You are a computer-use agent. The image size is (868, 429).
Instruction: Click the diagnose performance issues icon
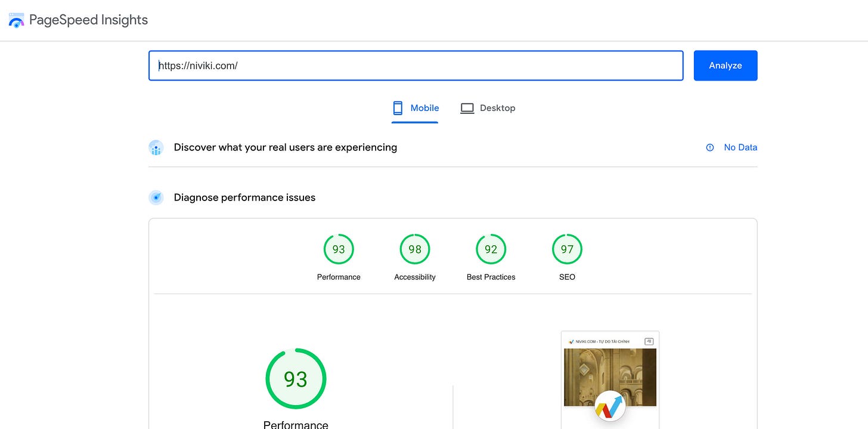click(x=156, y=197)
